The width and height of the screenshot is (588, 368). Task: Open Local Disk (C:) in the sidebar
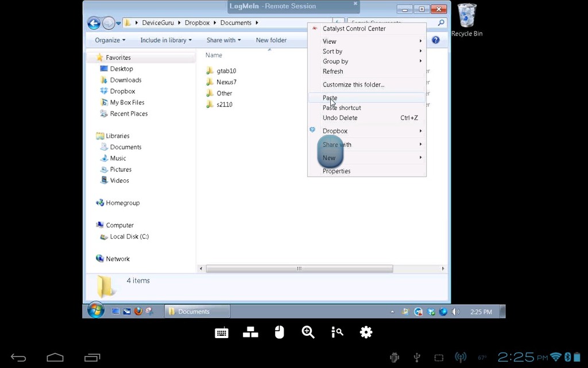pyautogui.click(x=125, y=236)
